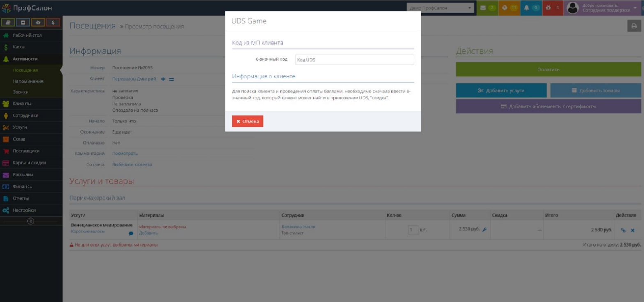Open Касса section in sidebar
Image resolution: width=644 pixels, height=302 pixels.
click(x=31, y=47)
